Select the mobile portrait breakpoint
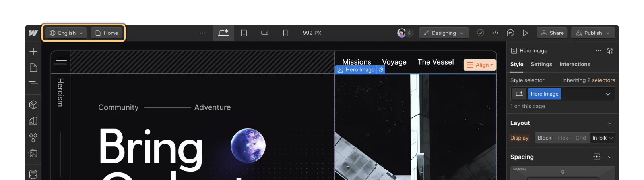This screenshot has width=644, height=180. click(285, 33)
